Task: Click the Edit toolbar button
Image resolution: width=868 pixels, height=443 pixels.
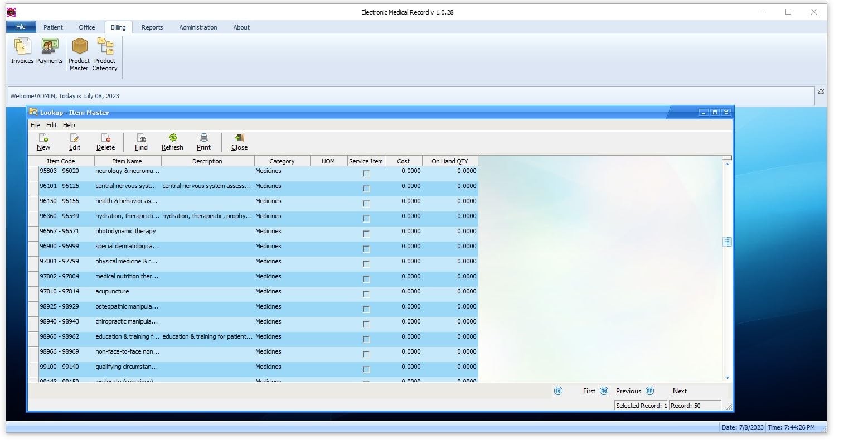Action: tap(75, 142)
